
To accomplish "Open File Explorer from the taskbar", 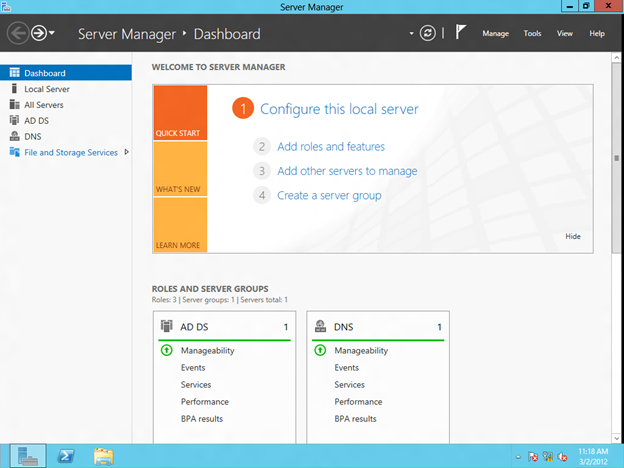I will 103,456.
